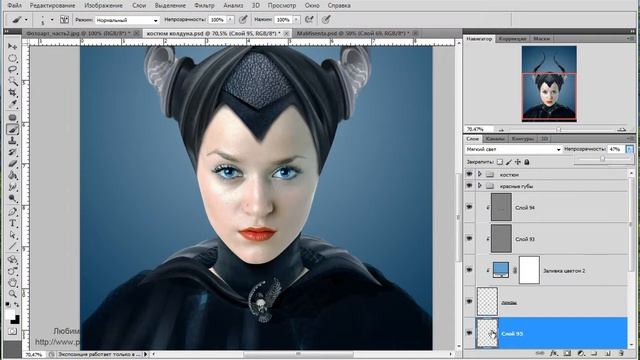Viewport: 640px width, 360px height.
Task: Select the Elliptical Marquee tool
Action: pos(13,58)
